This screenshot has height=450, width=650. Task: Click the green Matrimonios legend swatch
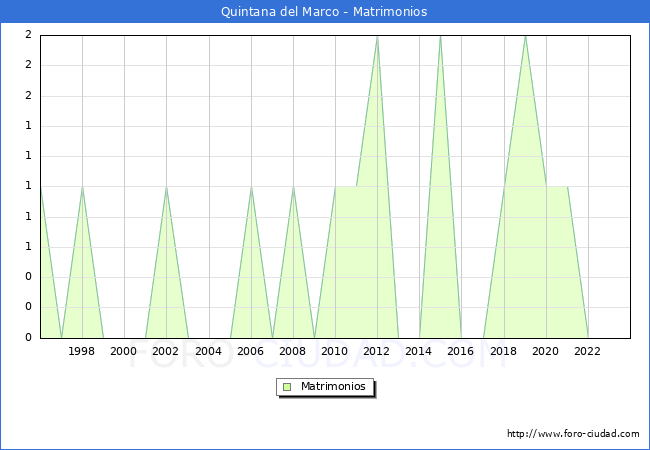click(287, 387)
